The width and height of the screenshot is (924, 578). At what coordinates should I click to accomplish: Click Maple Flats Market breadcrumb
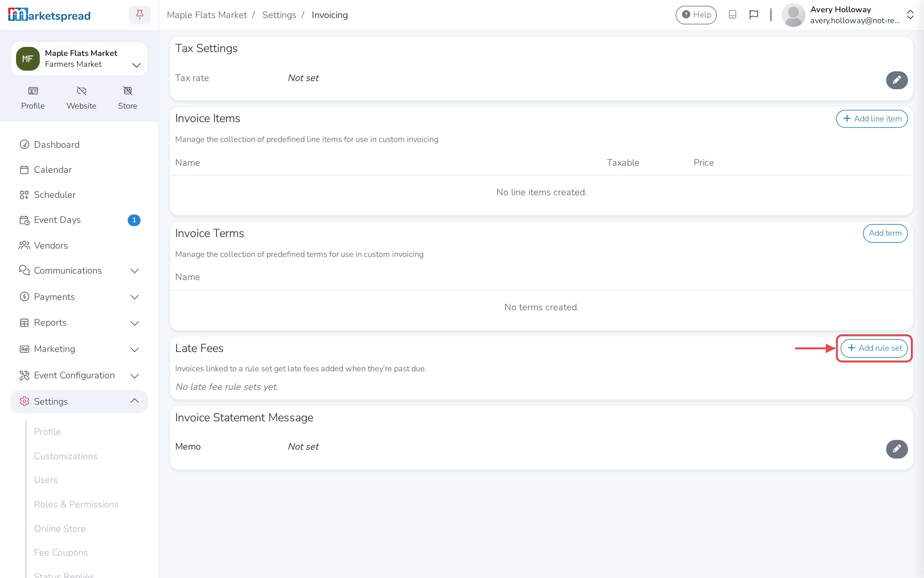(x=207, y=15)
